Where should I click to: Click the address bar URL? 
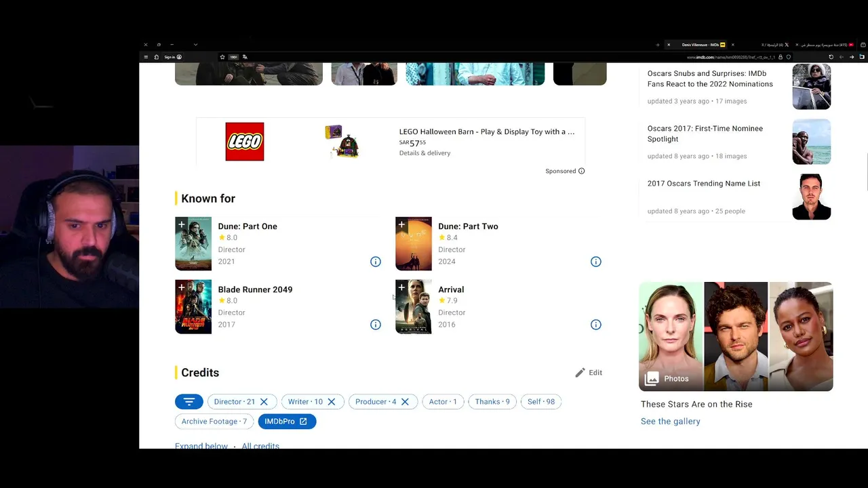tap(731, 57)
